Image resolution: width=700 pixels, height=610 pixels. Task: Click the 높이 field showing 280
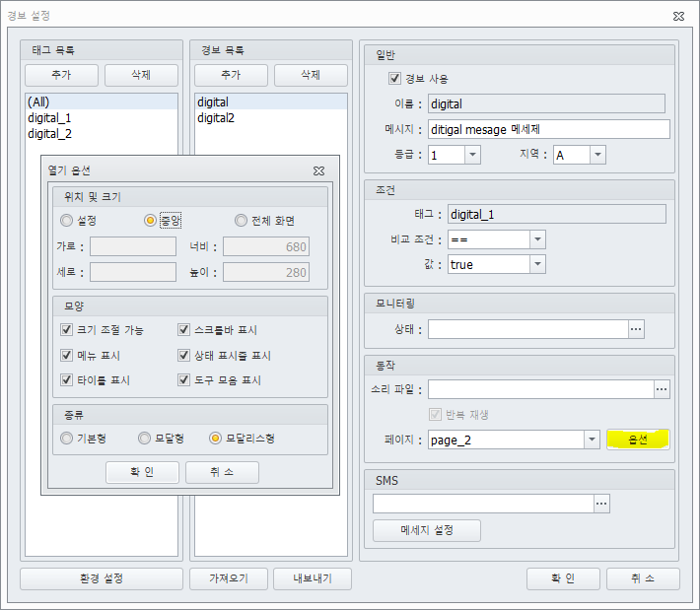pos(266,272)
